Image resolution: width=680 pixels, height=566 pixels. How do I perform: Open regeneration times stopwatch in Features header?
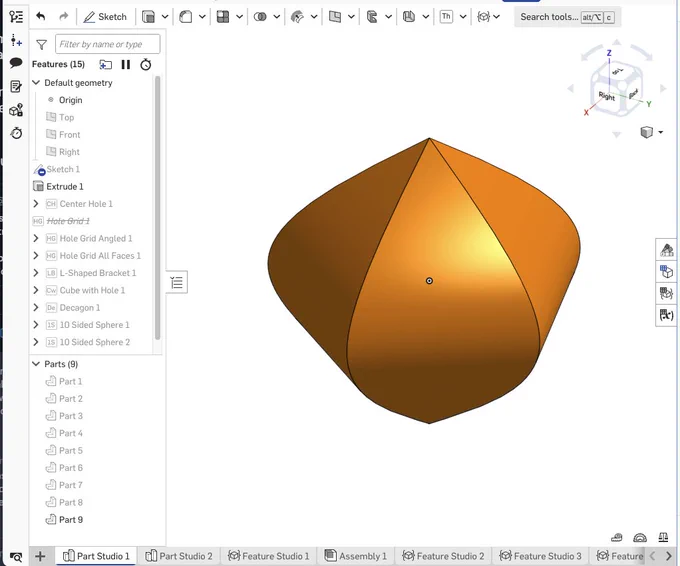[146, 65]
